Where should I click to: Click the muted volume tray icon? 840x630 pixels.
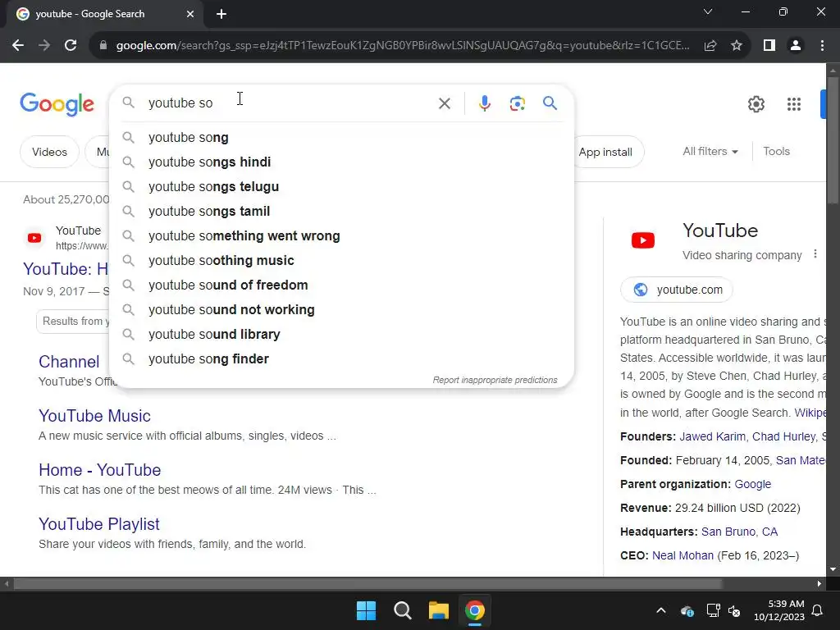pyautogui.click(x=734, y=610)
